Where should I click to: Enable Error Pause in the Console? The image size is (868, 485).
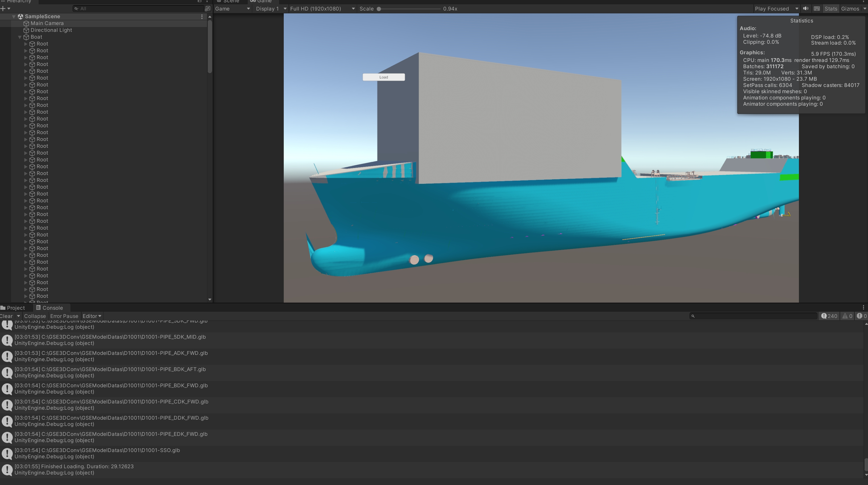[x=64, y=316]
